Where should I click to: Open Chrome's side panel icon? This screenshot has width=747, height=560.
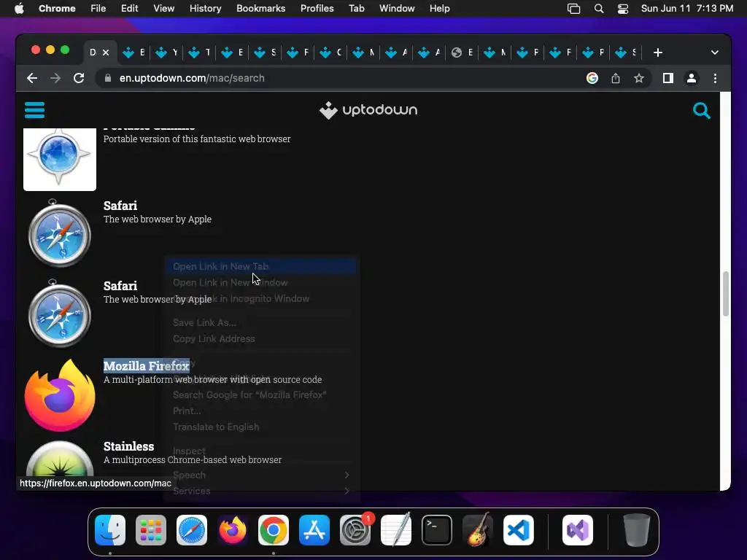[x=668, y=78]
